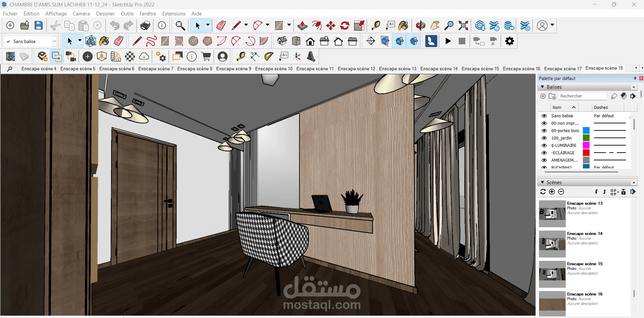Pick the Scale tool
The height and width of the screenshot is (318, 644).
coord(359,26)
